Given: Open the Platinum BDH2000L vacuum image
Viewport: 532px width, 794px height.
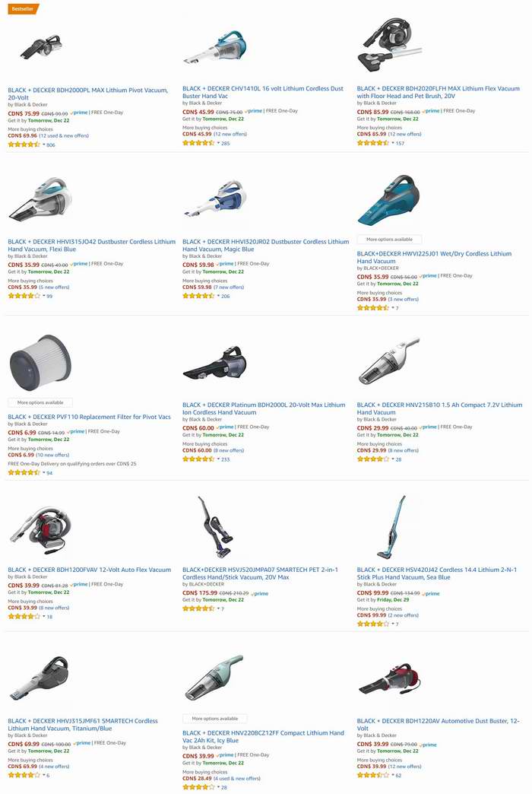Looking at the screenshot, I should click(215, 363).
